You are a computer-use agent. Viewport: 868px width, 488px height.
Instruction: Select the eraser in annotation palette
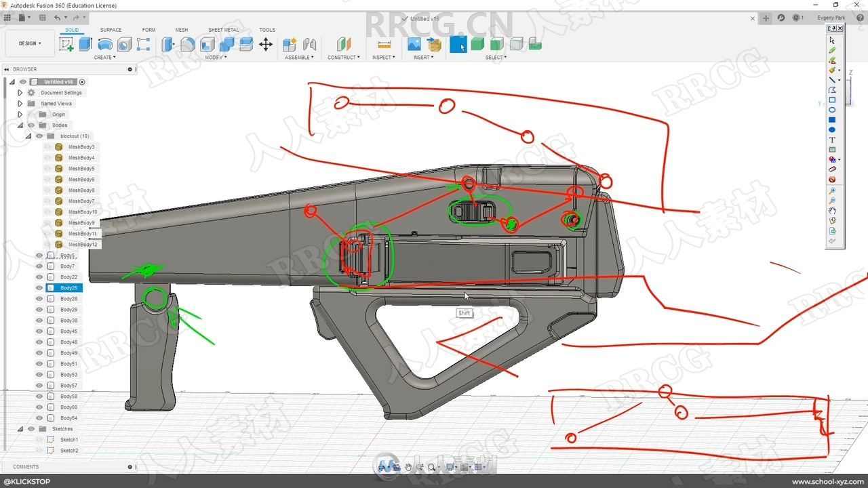832,169
